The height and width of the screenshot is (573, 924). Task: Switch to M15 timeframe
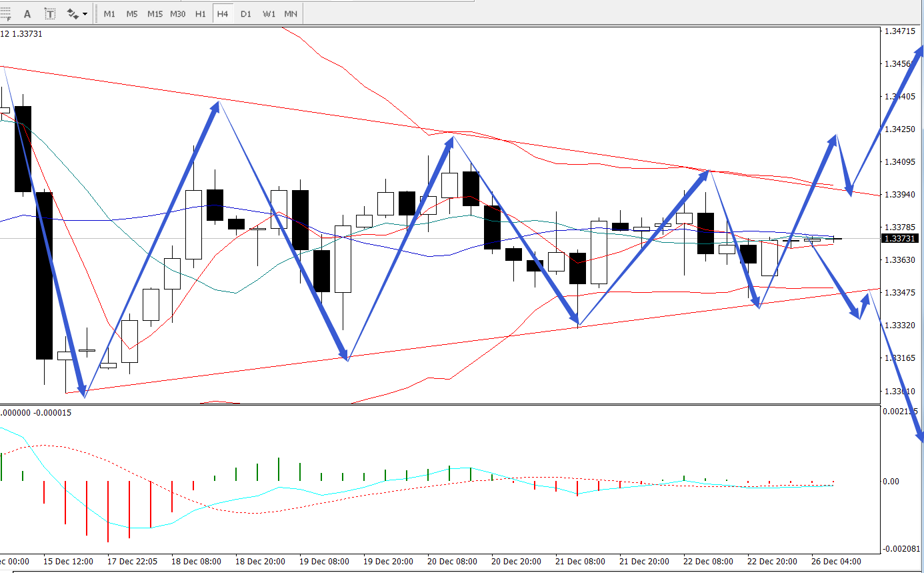pos(155,13)
